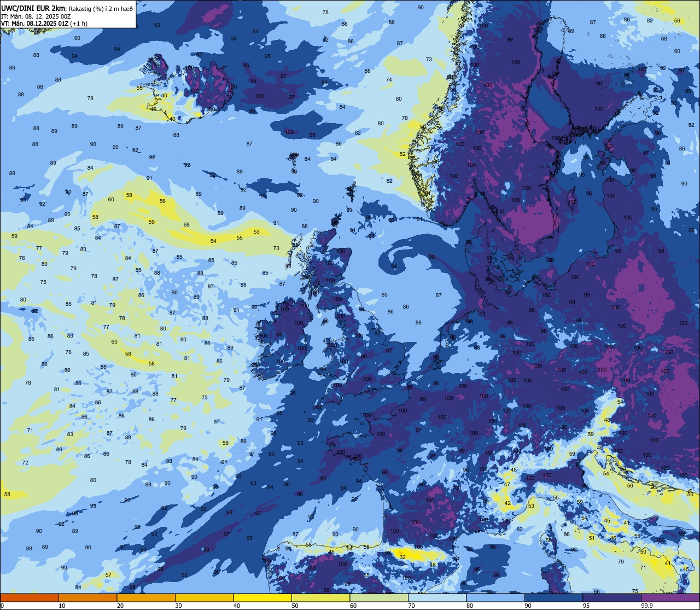Click the legend tick label 70

tap(411, 606)
